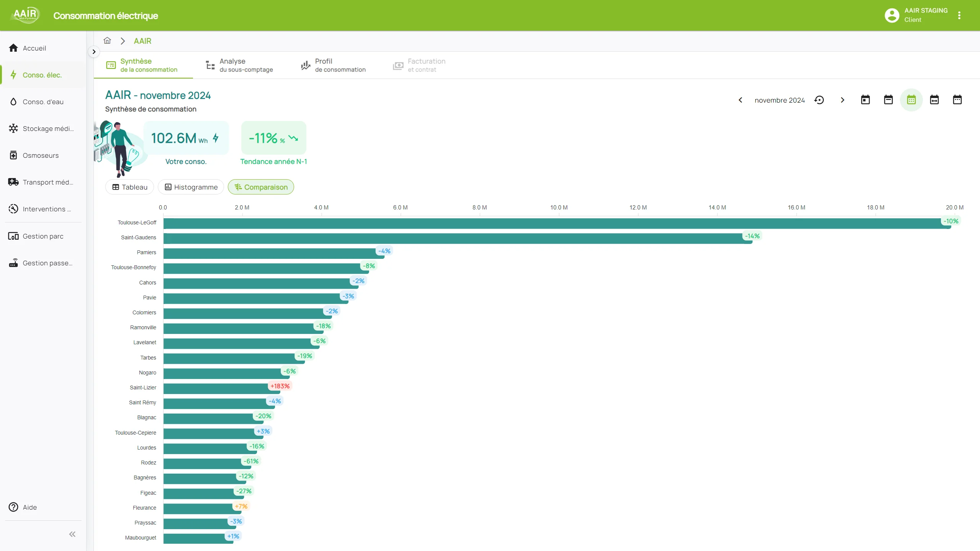Switch to Profil de consommation tab

point(333,65)
